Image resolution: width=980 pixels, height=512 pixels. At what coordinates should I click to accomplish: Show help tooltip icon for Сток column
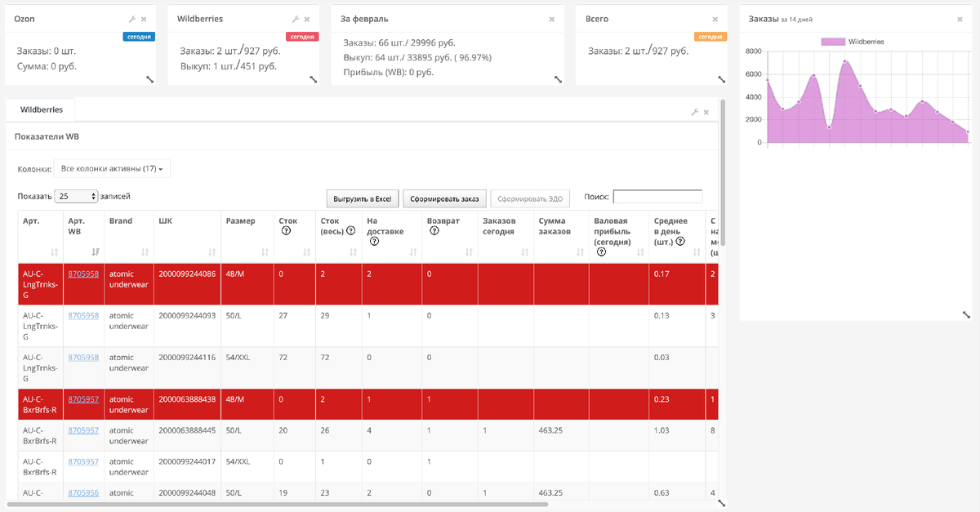(x=287, y=231)
